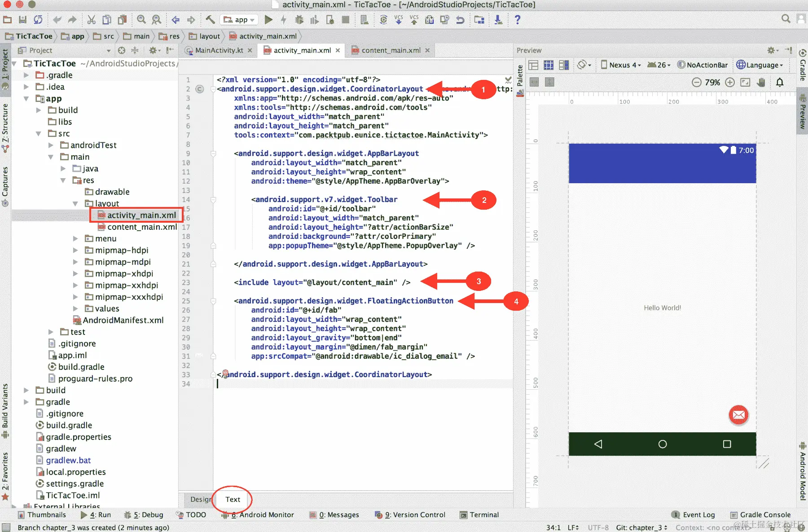Open the Version Control tool tab
808x532 pixels.
(x=410, y=515)
